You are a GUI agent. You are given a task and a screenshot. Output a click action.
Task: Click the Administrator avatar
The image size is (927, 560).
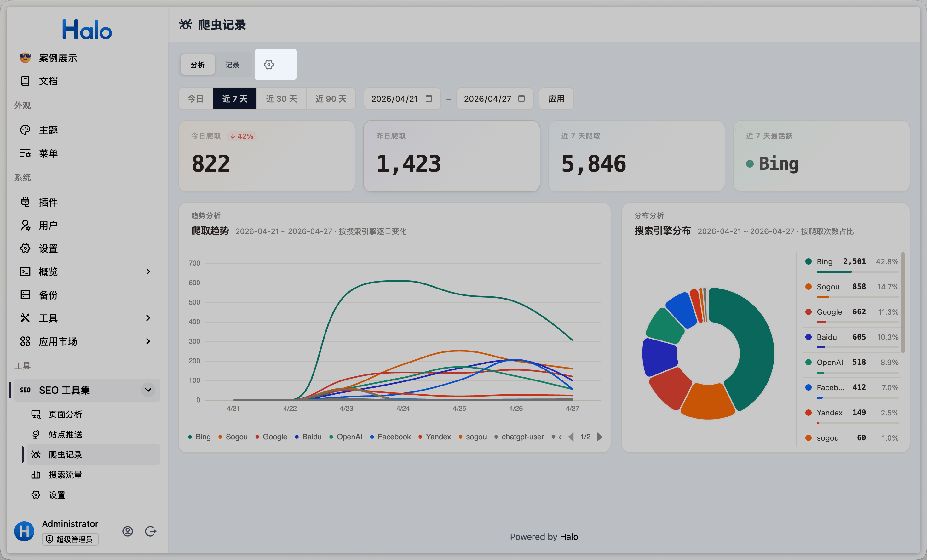pyautogui.click(x=25, y=531)
